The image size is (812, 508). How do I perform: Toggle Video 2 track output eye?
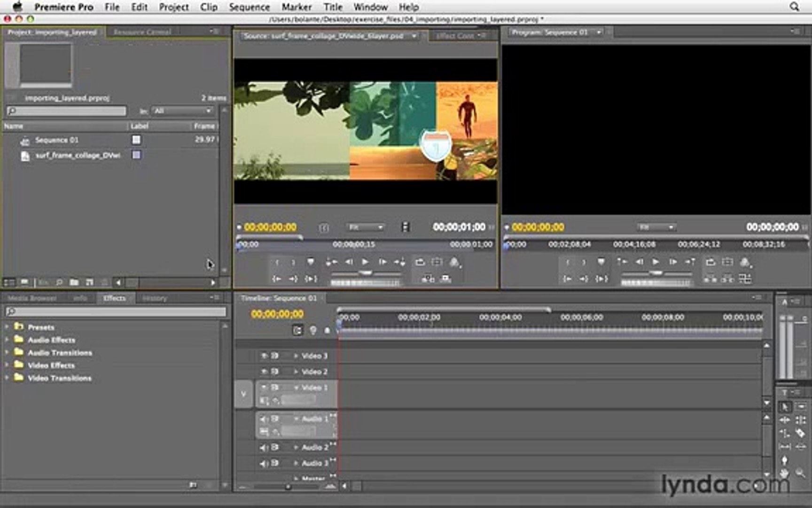click(x=264, y=372)
